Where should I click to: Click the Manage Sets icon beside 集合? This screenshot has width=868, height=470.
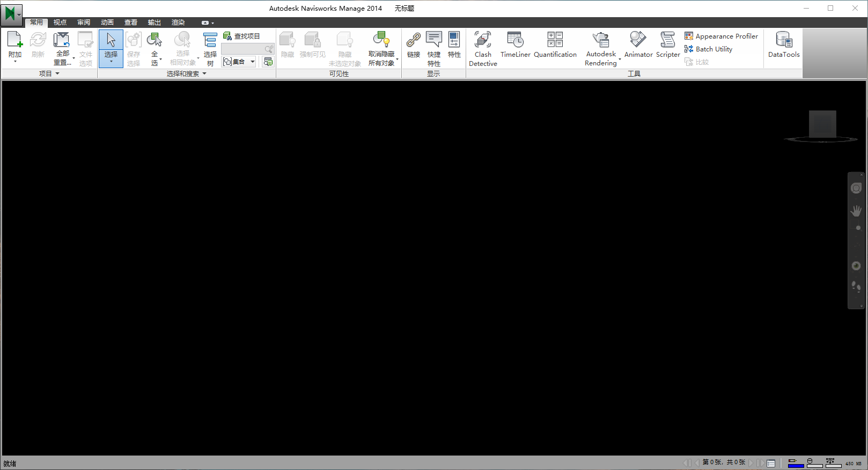click(x=268, y=62)
